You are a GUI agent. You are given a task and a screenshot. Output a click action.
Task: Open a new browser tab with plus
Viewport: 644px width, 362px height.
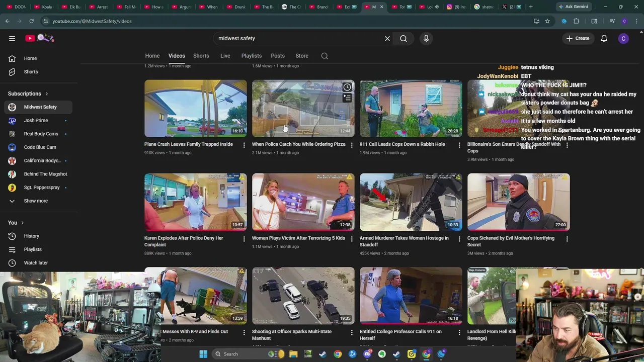click(x=531, y=7)
